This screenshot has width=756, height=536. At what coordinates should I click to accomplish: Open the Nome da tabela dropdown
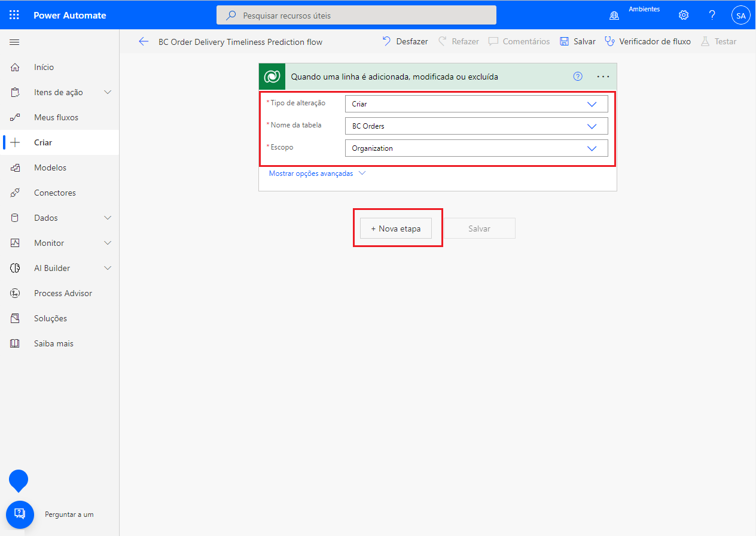click(477, 126)
